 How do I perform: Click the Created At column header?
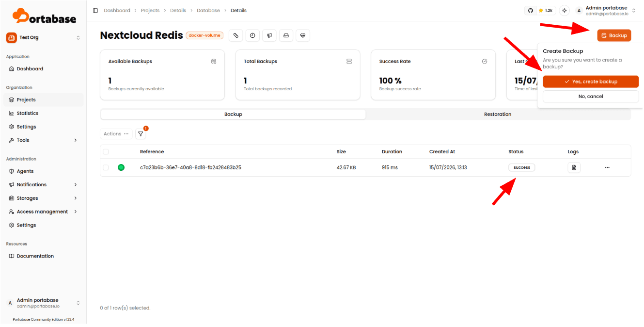pyautogui.click(x=442, y=152)
